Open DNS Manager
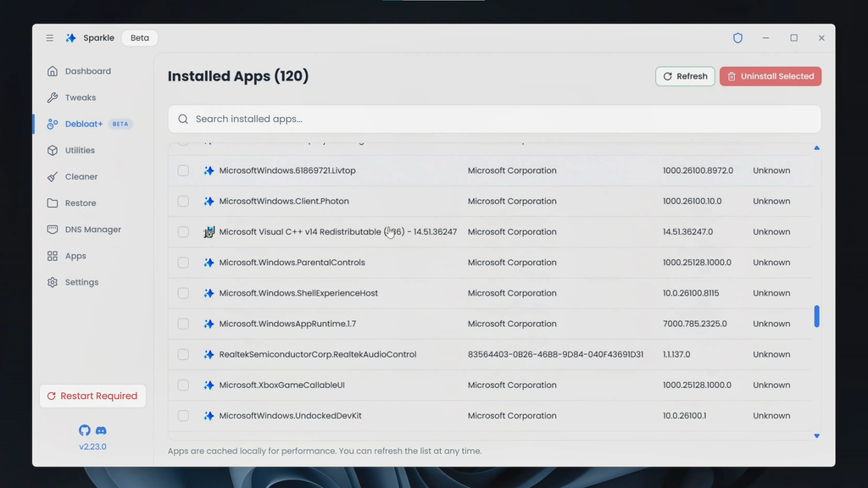868x488 pixels. (93, 229)
